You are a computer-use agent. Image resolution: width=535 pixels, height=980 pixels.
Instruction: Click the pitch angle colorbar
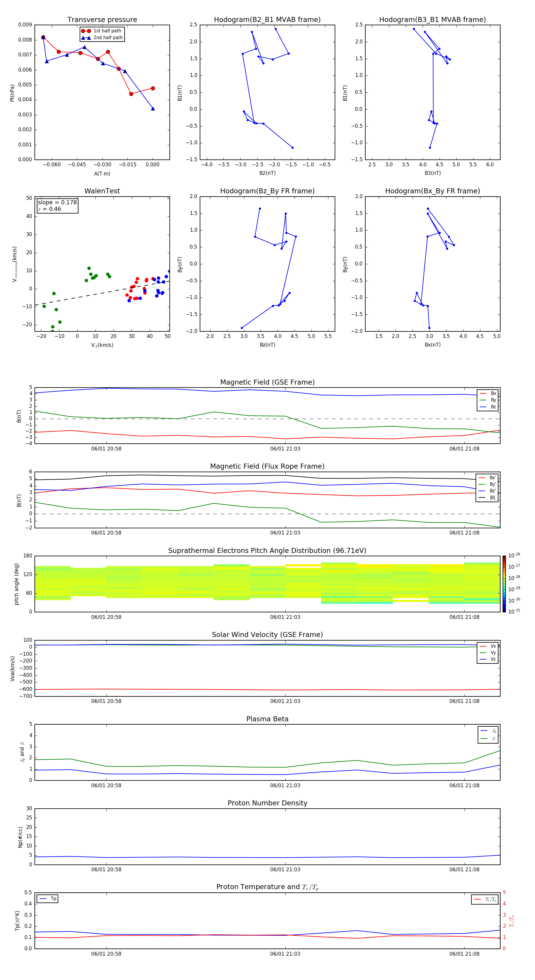click(504, 584)
